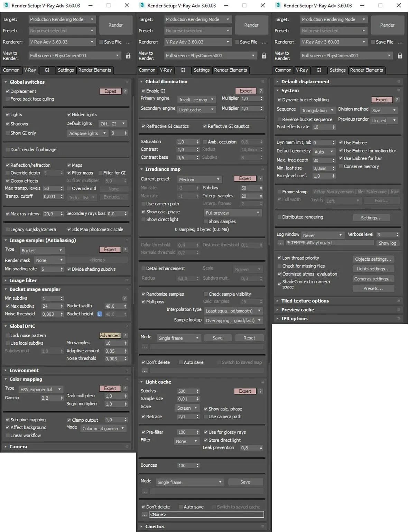Click the help icon next to Light cache Expert
The height and width of the screenshot is (532, 408).
click(x=260, y=391)
